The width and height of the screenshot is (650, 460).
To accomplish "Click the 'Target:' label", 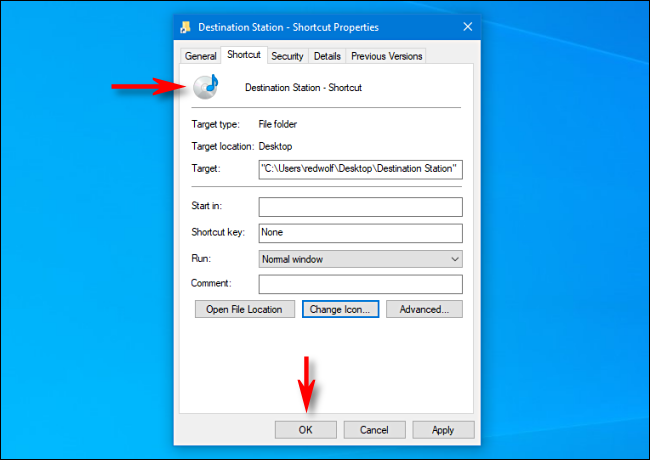I will pyautogui.click(x=206, y=168).
